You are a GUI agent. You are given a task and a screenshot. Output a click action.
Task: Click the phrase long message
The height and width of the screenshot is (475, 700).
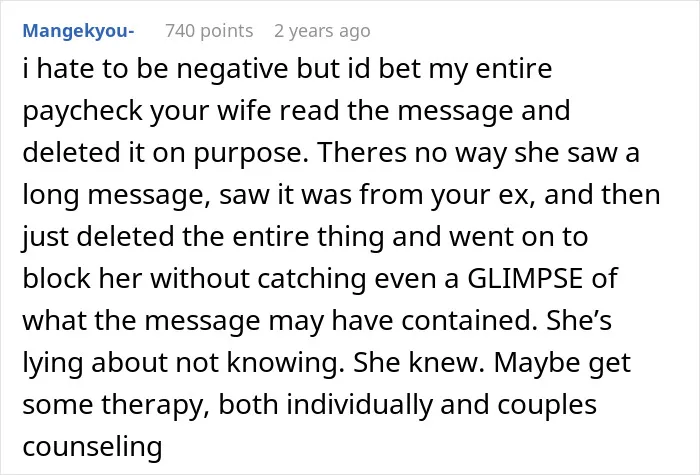117,196
